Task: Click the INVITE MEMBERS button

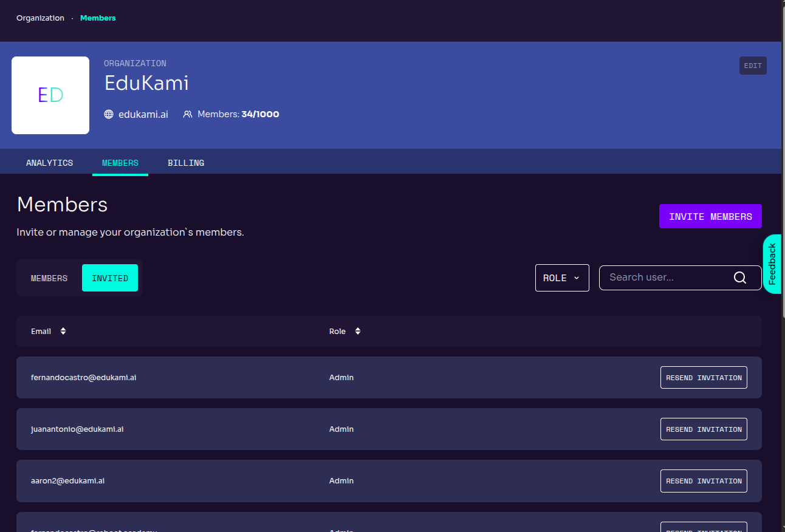Action: click(710, 216)
